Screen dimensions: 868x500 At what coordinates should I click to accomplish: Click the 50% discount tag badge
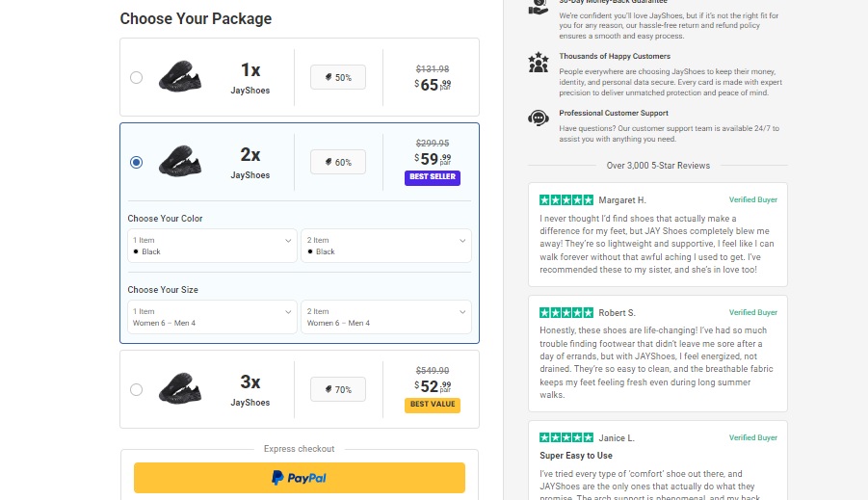(x=337, y=77)
